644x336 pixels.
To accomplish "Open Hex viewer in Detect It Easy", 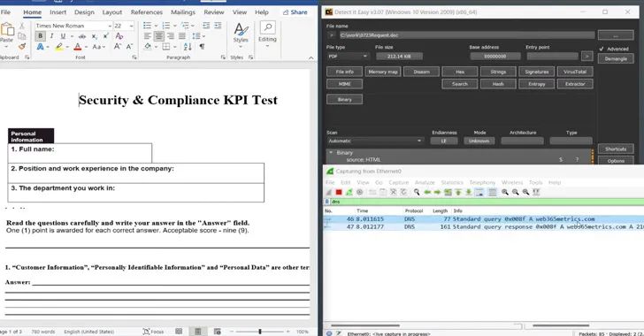I will [x=460, y=72].
